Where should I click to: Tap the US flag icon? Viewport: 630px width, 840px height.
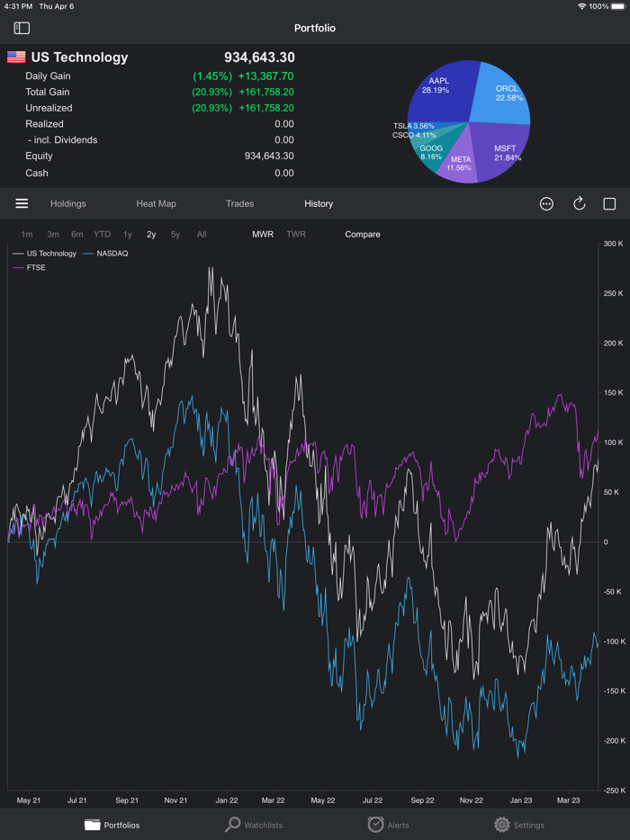coord(16,58)
